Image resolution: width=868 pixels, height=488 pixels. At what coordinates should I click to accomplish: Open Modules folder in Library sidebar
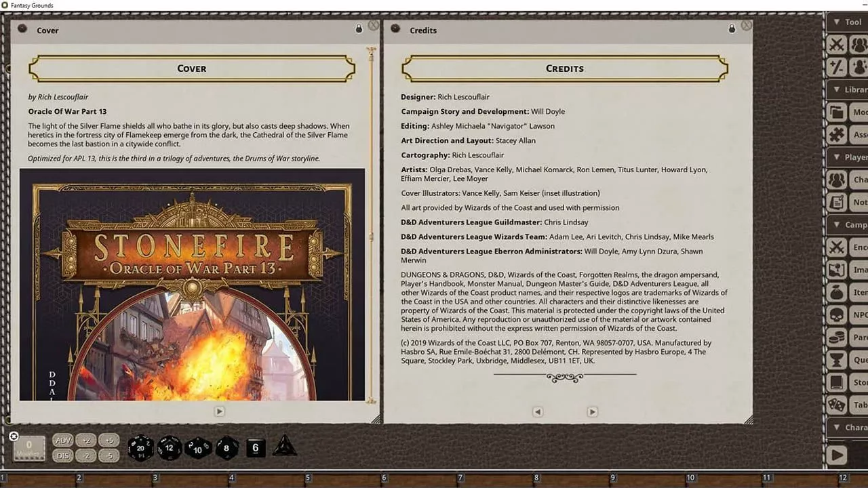[x=848, y=113]
